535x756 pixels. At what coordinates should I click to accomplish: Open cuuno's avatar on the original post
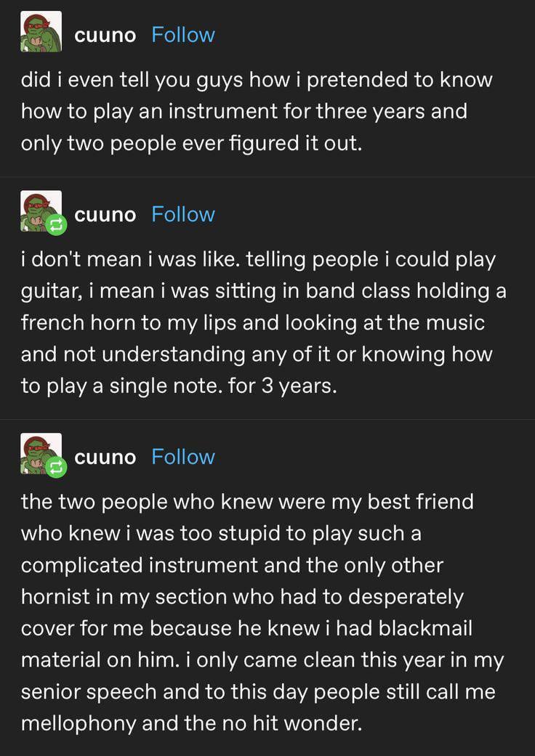[x=41, y=31]
